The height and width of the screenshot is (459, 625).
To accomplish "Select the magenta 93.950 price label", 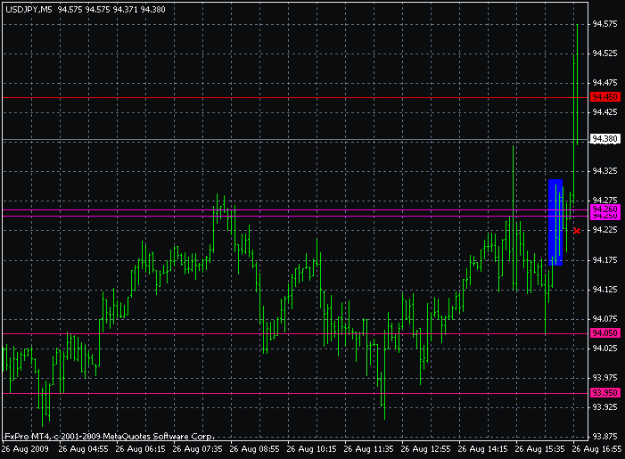I will click(x=605, y=392).
